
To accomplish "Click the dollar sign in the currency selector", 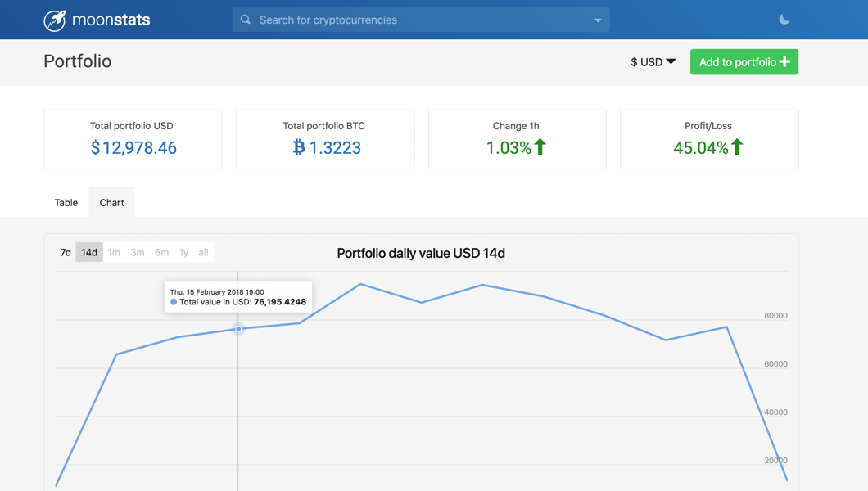I will tap(635, 61).
